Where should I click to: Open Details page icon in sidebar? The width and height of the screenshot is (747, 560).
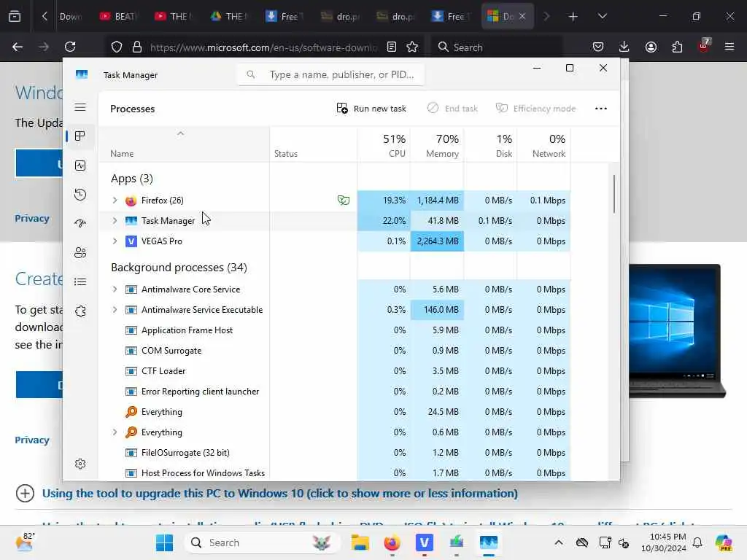[80, 282]
